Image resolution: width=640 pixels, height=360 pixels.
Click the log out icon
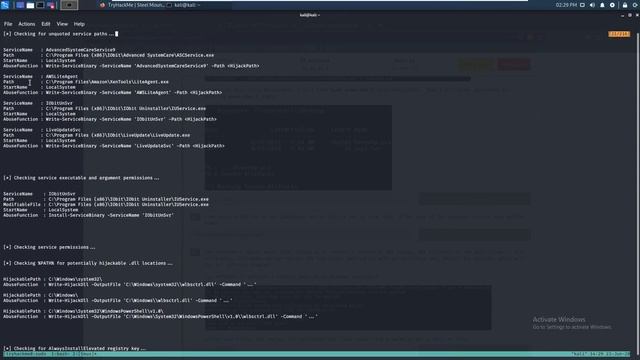[x=636, y=5]
